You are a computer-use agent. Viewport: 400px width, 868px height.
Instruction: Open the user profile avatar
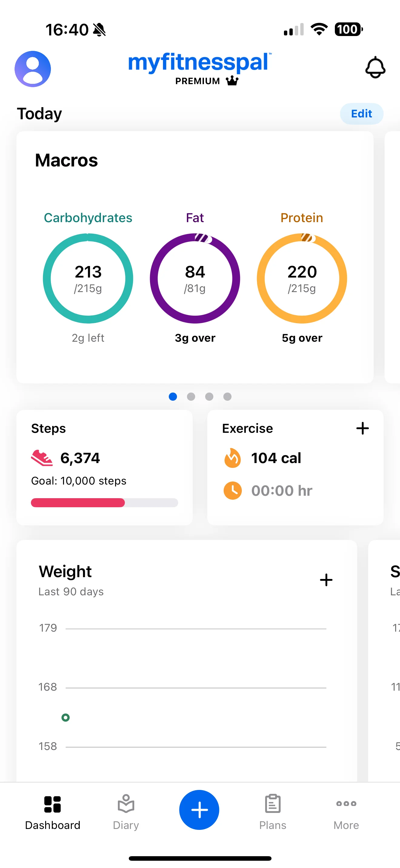(33, 69)
